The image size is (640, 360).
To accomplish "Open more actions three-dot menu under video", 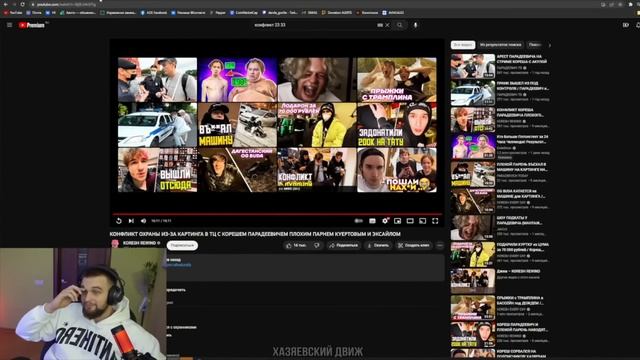I will click(x=440, y=245).
